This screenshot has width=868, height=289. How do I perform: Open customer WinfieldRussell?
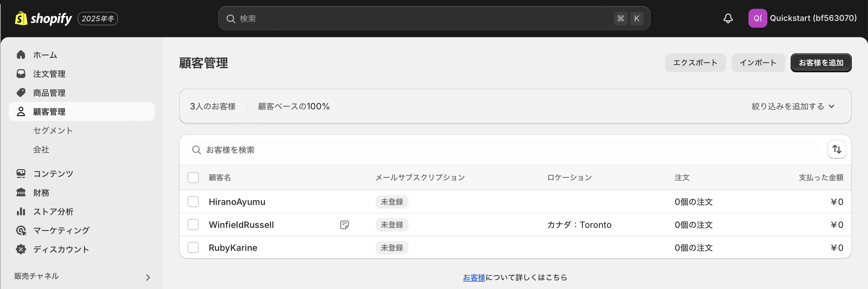[241, 225]
